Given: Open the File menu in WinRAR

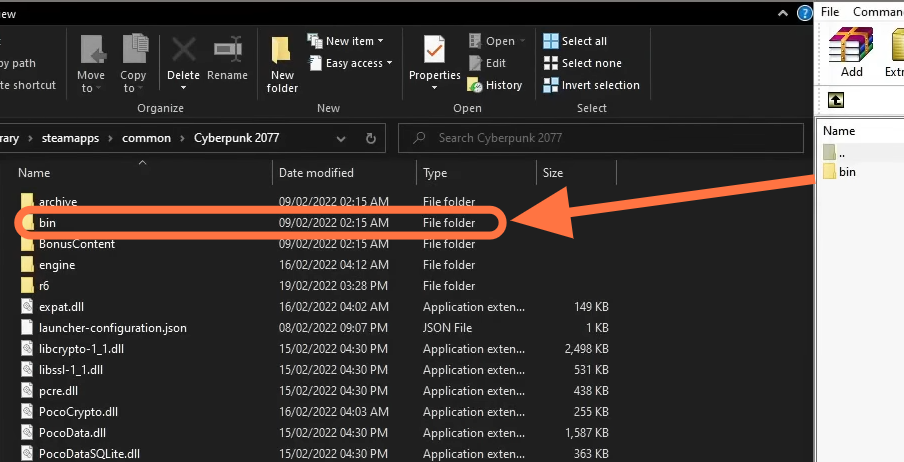Looking at the screenshot, I should click(x=830, y=12).
